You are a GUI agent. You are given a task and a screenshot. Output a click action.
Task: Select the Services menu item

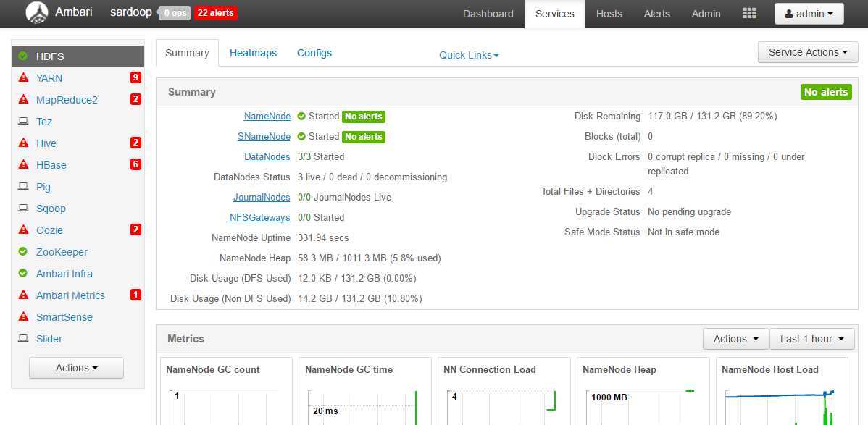tap(555, 14)
